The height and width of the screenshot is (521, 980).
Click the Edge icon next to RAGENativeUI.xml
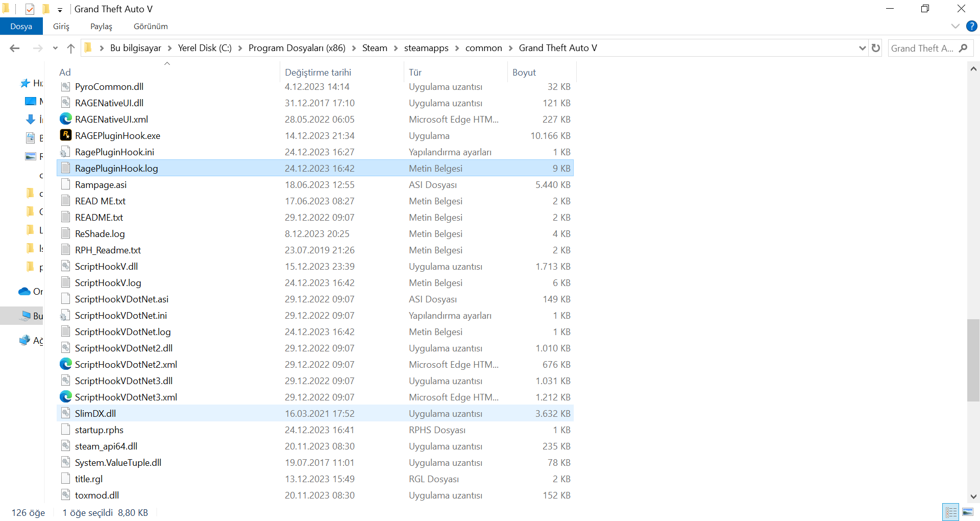pos(65,119)
